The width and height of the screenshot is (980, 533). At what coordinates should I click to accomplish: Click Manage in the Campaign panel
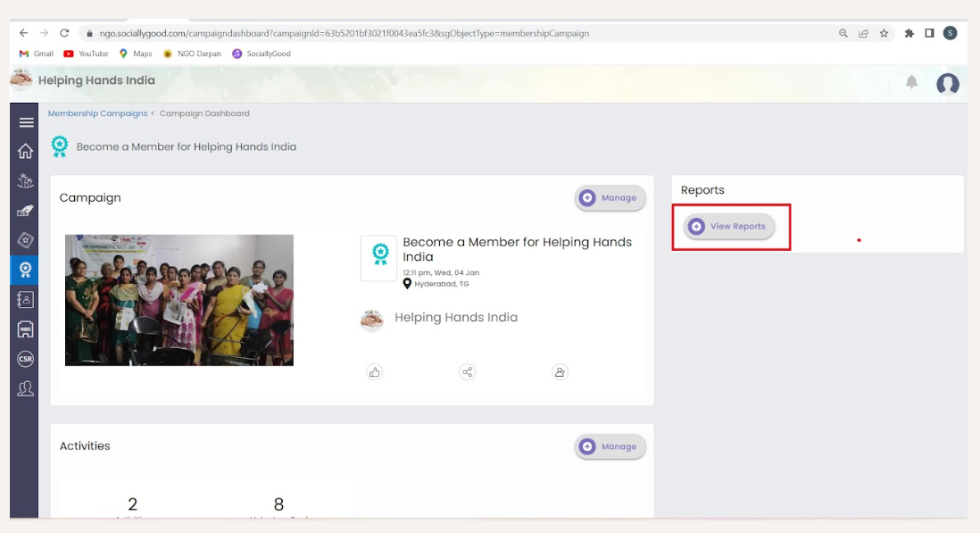[610, 198]
